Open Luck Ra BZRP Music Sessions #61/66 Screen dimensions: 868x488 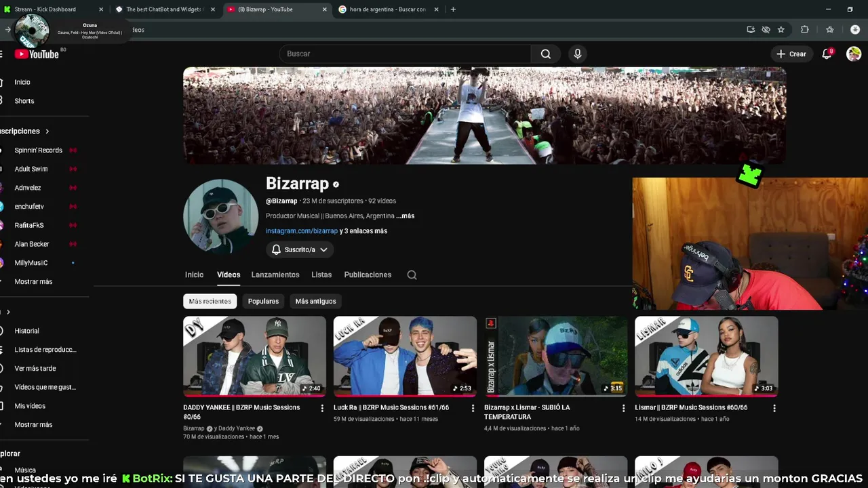coord(391,408)
